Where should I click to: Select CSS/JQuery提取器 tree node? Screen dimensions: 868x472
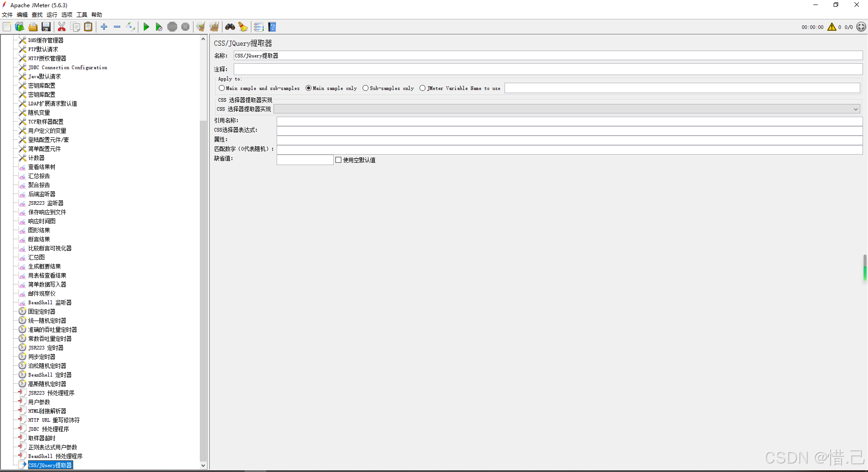click(50, 465)
